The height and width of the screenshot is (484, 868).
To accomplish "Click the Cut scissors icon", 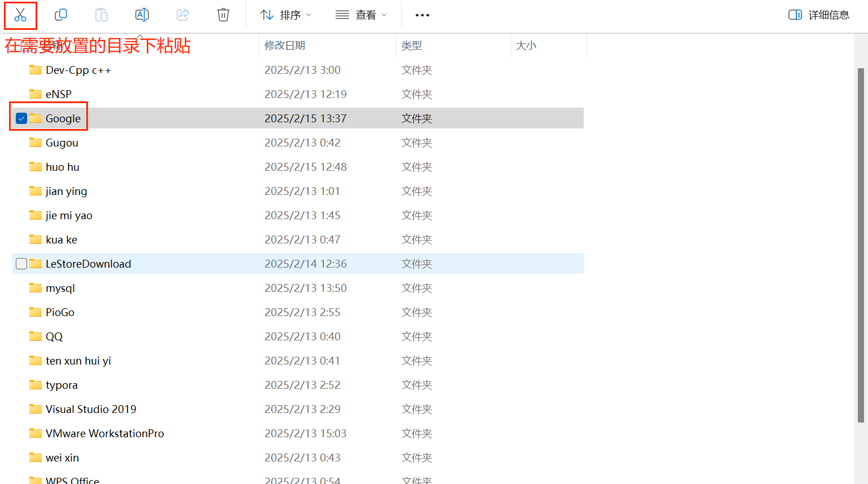I will [x=20, y=15].
